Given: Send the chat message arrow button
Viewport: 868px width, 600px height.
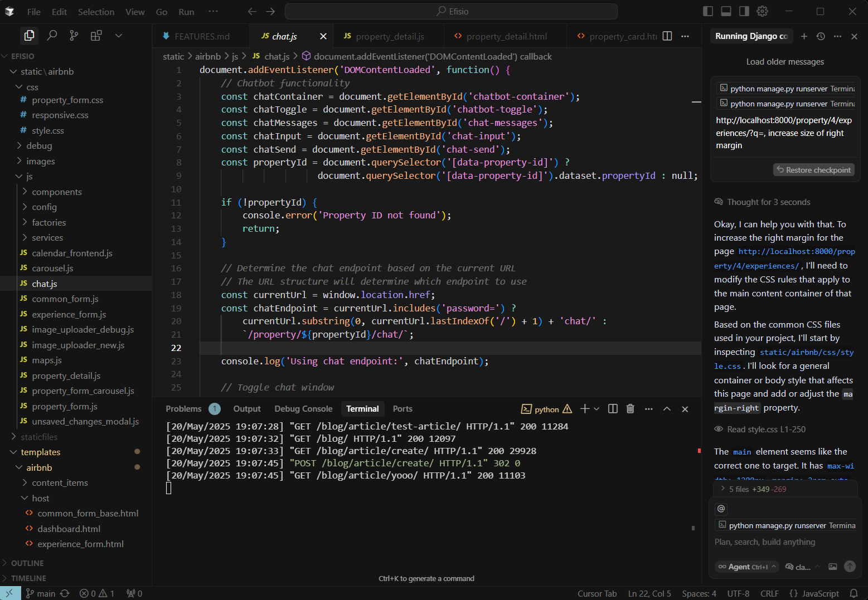Looking at the screenshot, I should (850, 566).
